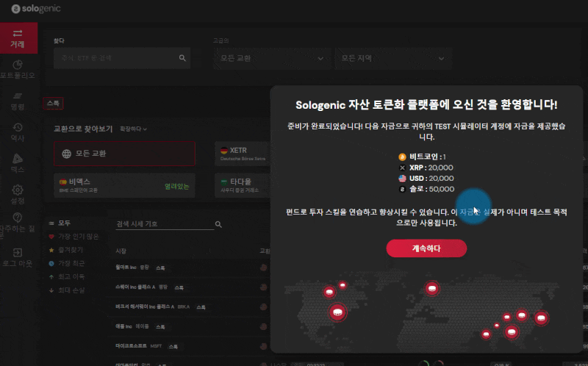Expand the 확장하다 exchange list

pyautogui.click(x=133, y=129)
